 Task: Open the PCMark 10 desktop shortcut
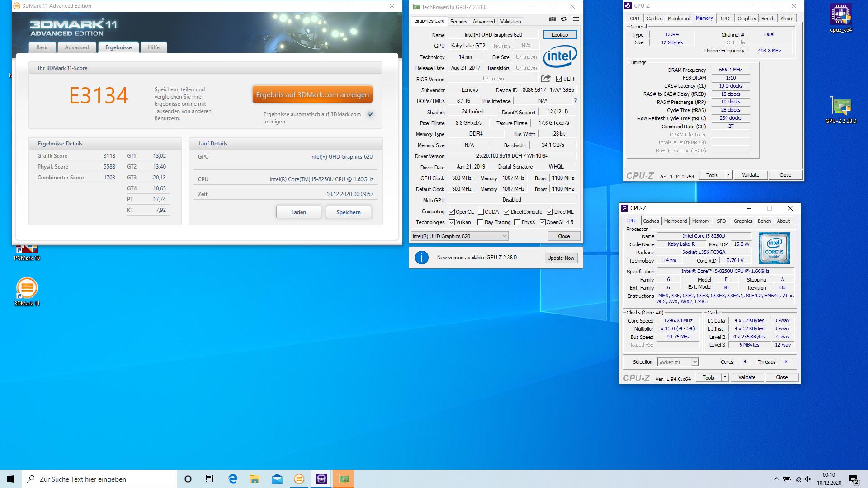(27, 253)
